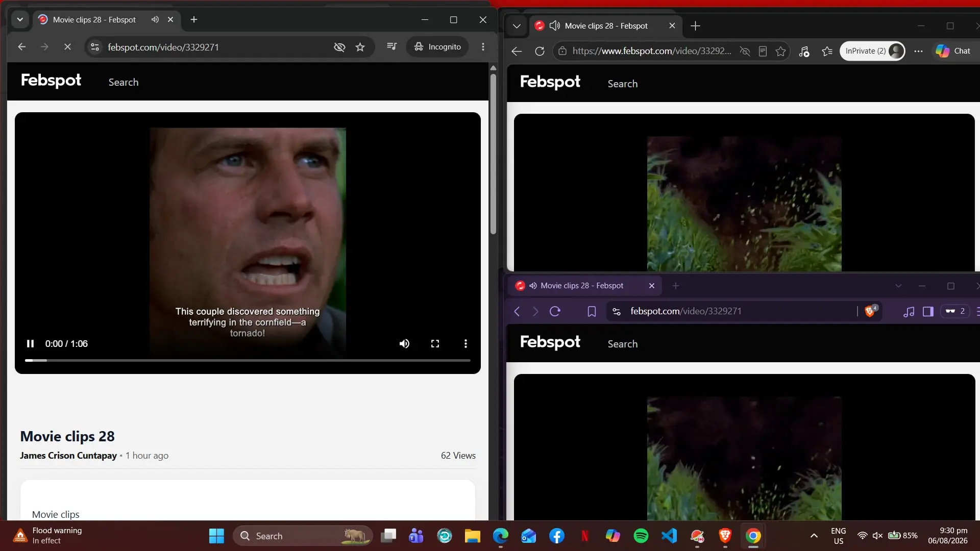The height and width of the screenshot is (551, 980).
Task: Mute the Chrome tab via speaker icon
Action: coord(155,20)
